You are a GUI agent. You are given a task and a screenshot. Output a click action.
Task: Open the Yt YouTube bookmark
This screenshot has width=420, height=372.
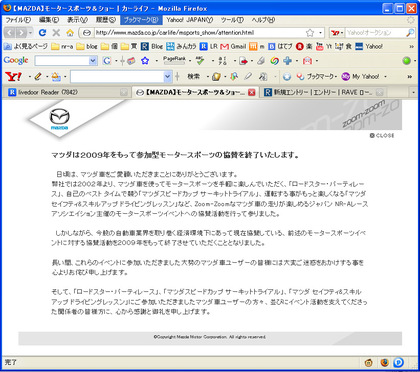coord(324,46)
